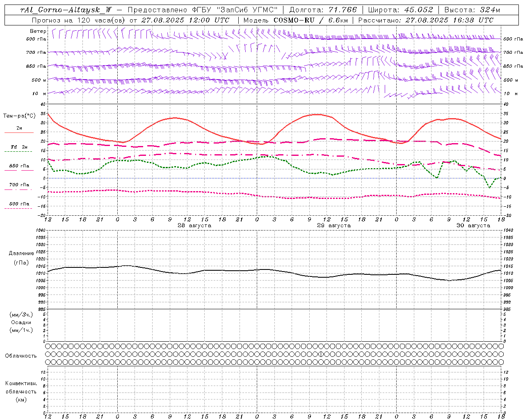Click the 28 августа date label

194,226
